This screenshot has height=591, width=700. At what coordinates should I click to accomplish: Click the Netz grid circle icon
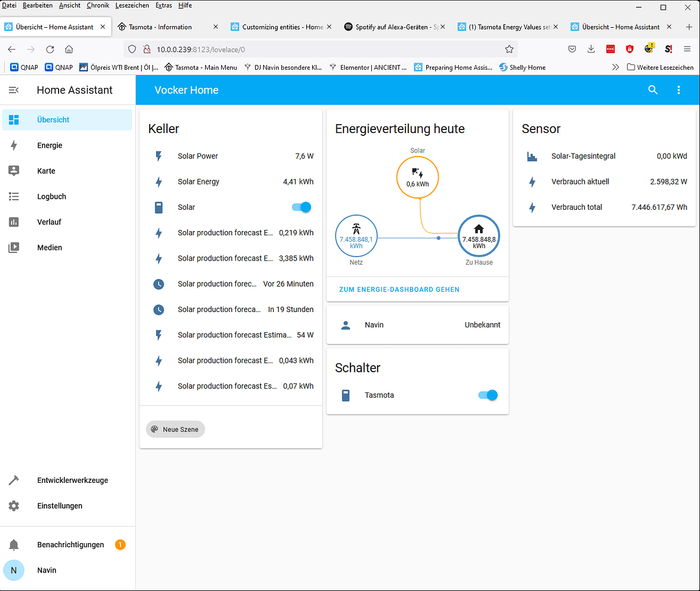coord(357,236)
